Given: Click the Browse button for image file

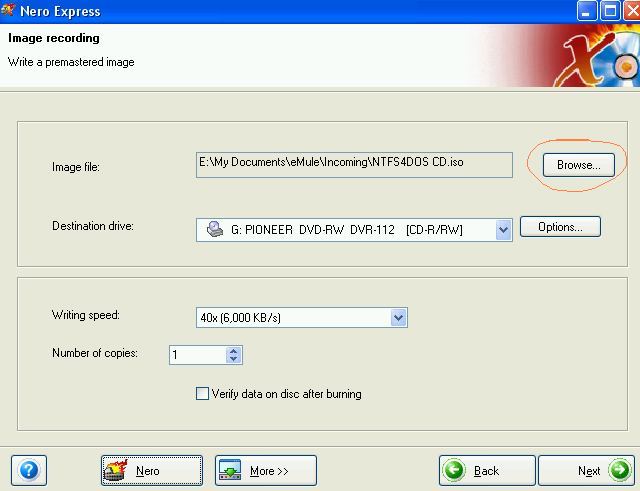Looking at the screenshot, I should click(578, 165).
